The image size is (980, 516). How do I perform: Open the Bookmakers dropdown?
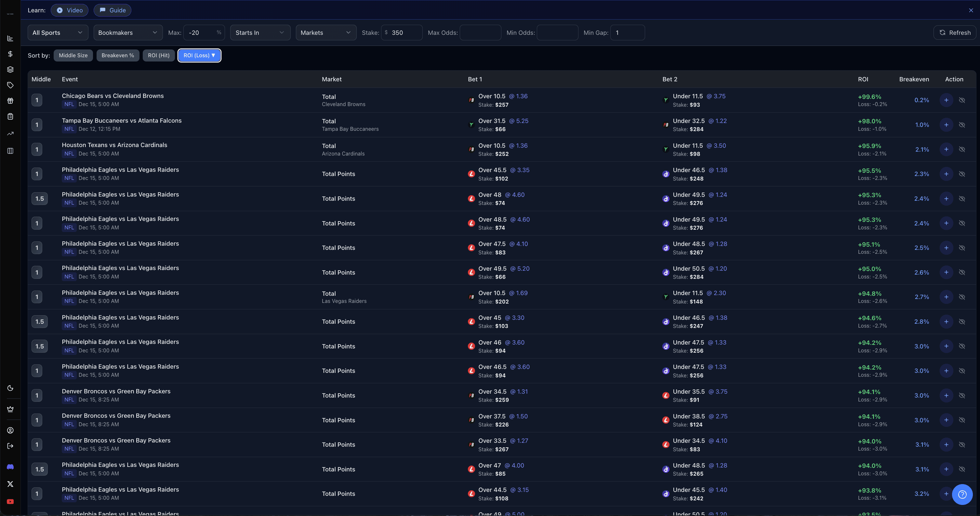[x=128, y=33]
